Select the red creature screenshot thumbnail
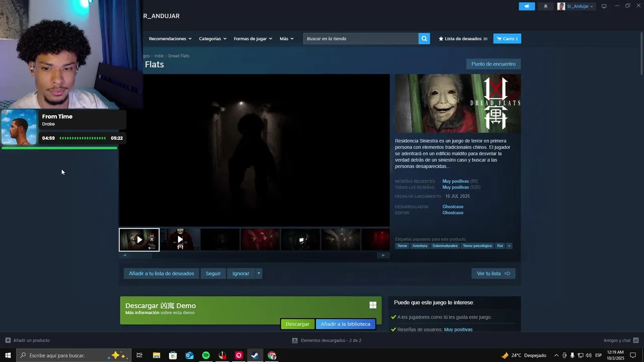Image resolution: width=644 pixels, height=362 pixels. (260, 240)
